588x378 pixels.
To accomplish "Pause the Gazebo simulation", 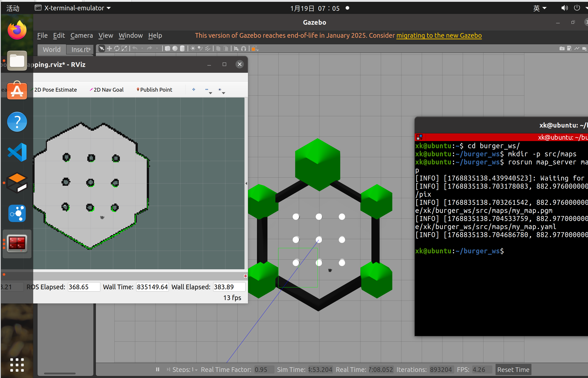I will point(158,369).
